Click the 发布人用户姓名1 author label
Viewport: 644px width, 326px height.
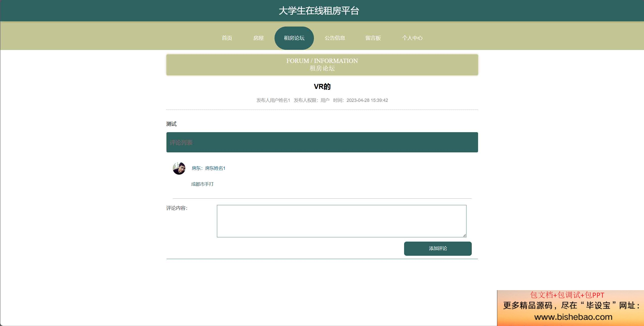point(273,100)
